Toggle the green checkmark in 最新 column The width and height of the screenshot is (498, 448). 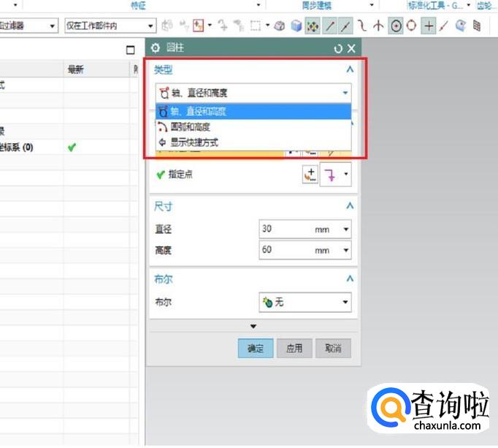pyautogui.click(x=72, y=147)
